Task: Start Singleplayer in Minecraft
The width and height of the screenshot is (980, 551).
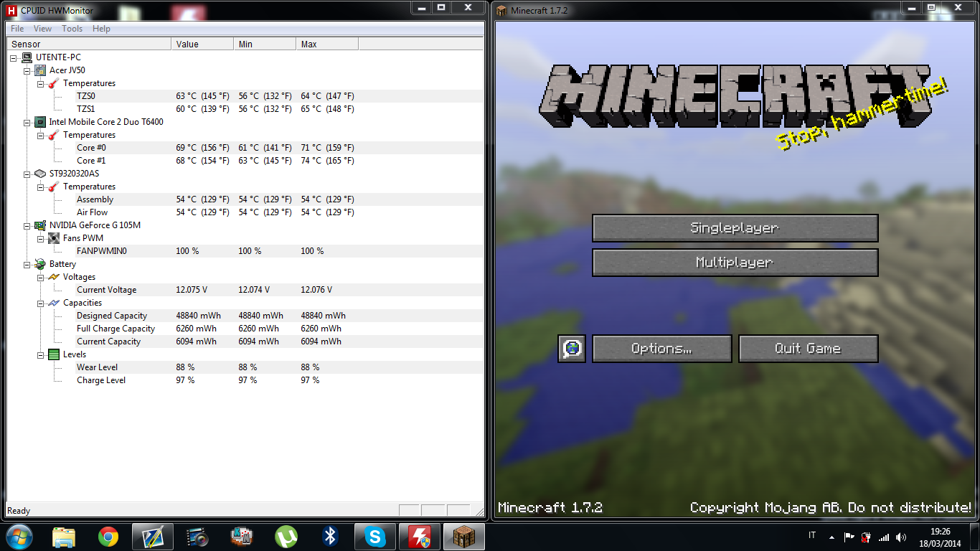Action: (735, 228)
